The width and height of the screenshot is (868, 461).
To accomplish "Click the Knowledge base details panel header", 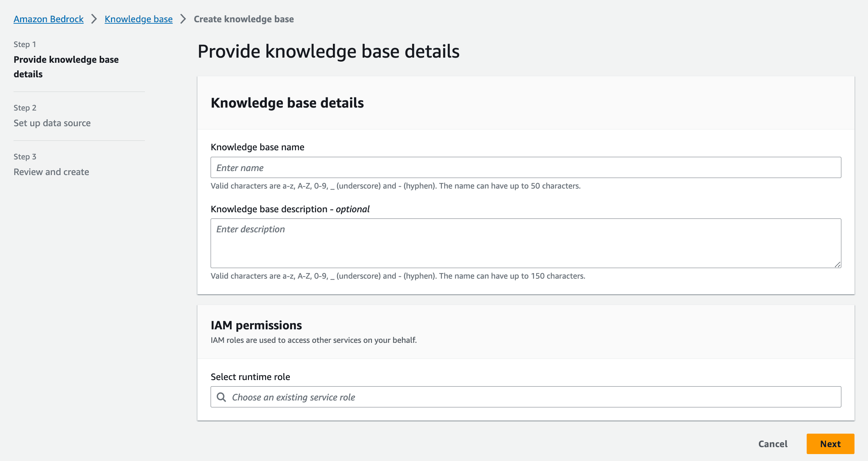I will 287,102.
